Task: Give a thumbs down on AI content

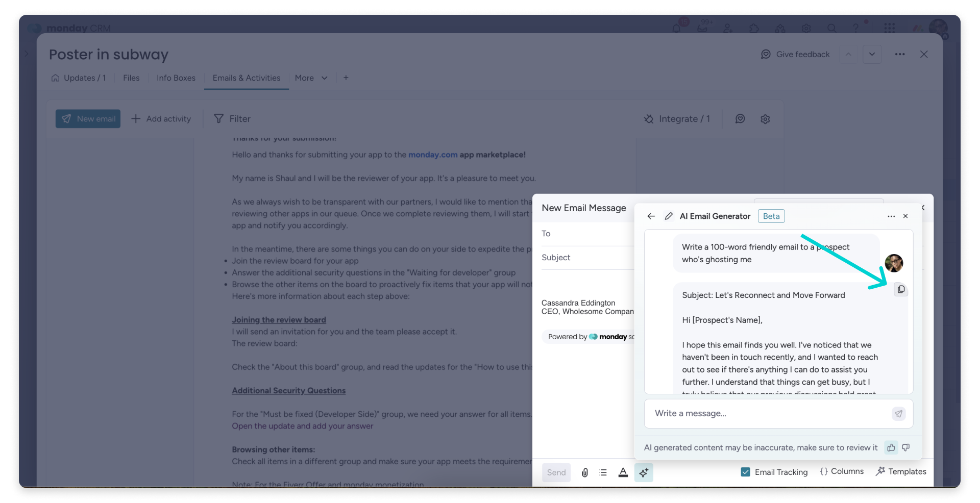Action: tap(906, 447)
